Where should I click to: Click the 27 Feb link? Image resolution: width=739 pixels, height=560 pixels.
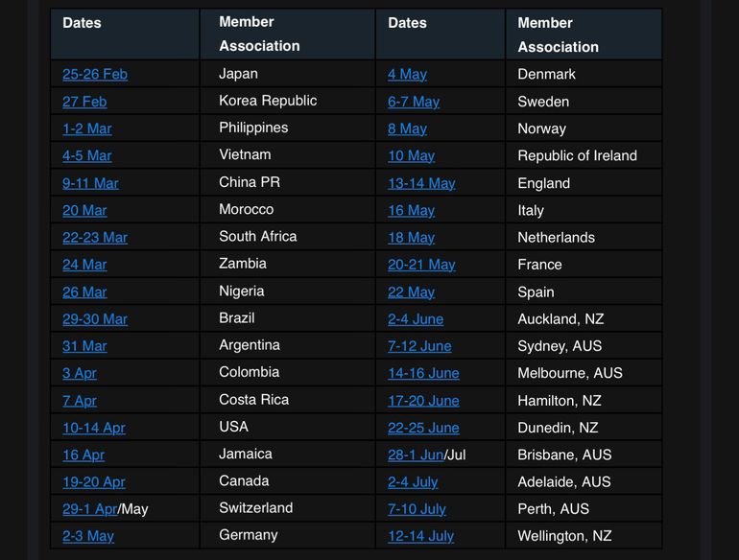pyautogui.click(x=84, y=102)
